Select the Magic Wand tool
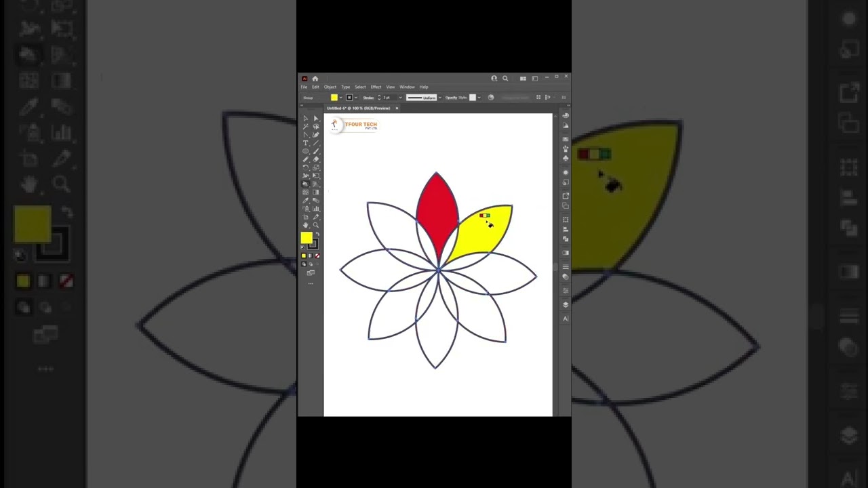 (306, 127)
